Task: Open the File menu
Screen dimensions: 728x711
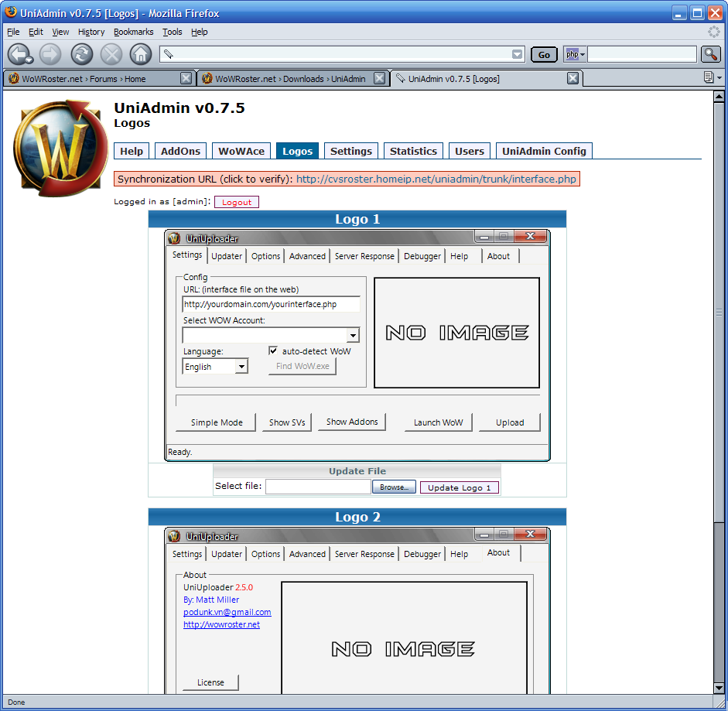Action: point(13,32)
